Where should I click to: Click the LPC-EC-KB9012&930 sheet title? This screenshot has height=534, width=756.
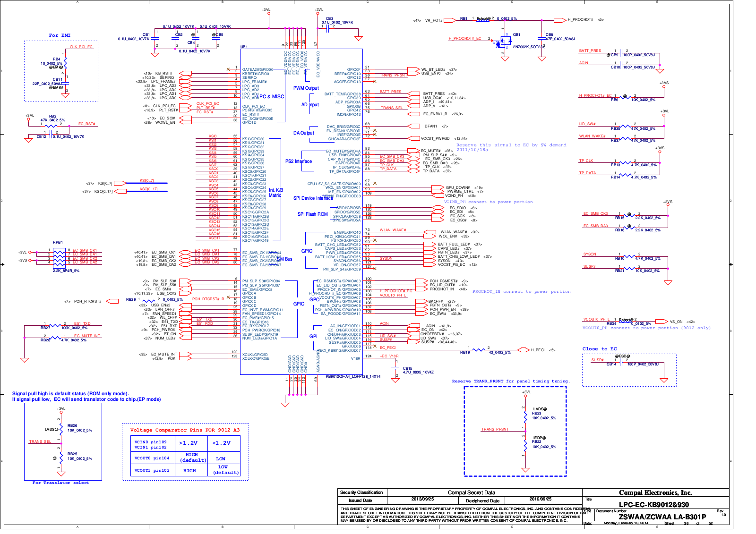pos(654,505)
